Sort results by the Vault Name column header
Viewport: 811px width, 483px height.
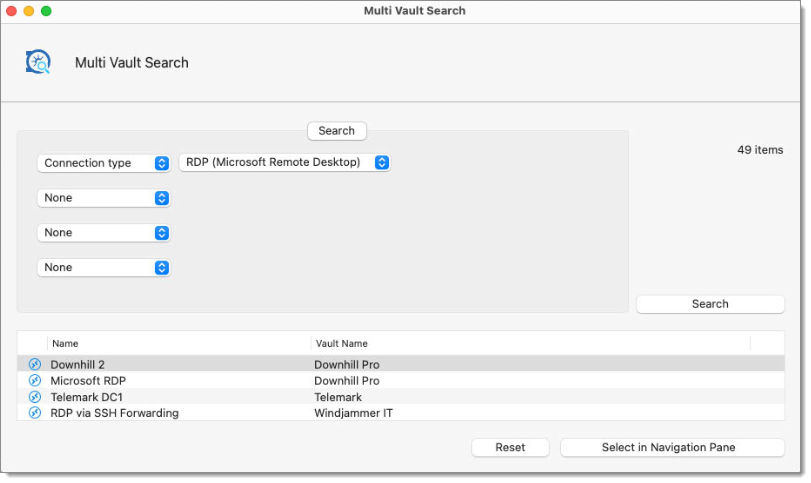coord(531,343)
